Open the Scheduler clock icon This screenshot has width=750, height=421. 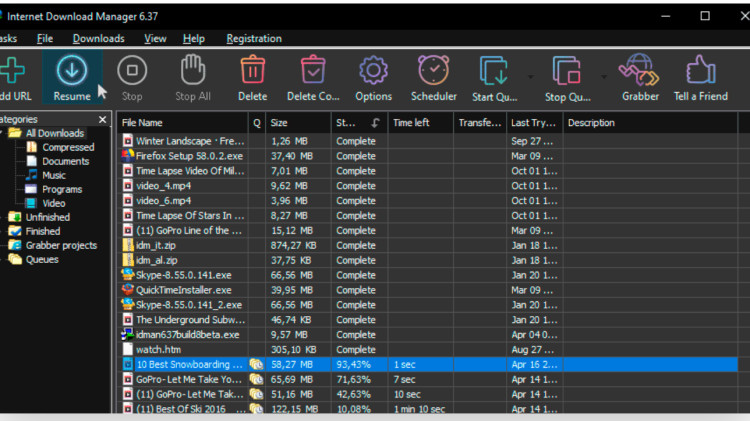tap(433, 70)
